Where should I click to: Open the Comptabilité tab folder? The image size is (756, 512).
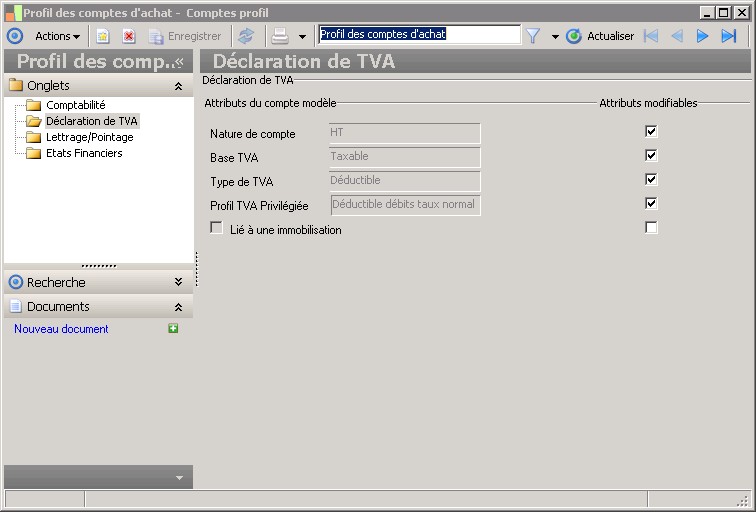(x=75, y=105)
